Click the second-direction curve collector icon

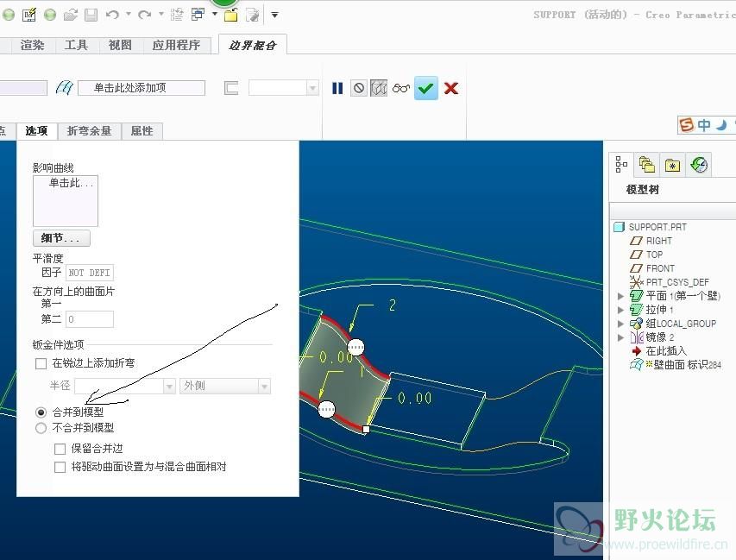click(x=65, y=88)
